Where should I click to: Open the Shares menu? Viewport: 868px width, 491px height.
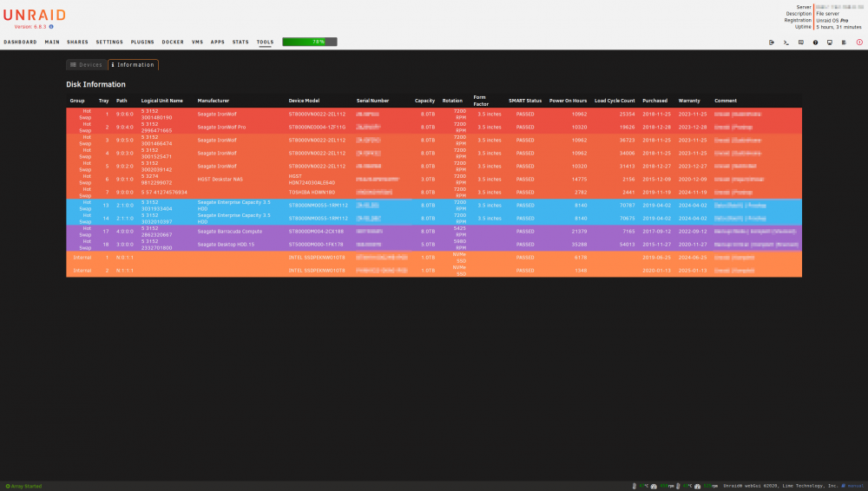pyautogui.click(x=77, y=42)
